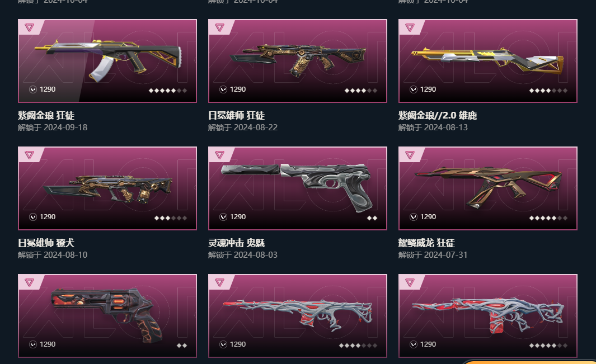The image size is (596, 364).
Task: Open the 日冕雄师 狂徒 weapon skin image
Action: click(x=298, y=60)
